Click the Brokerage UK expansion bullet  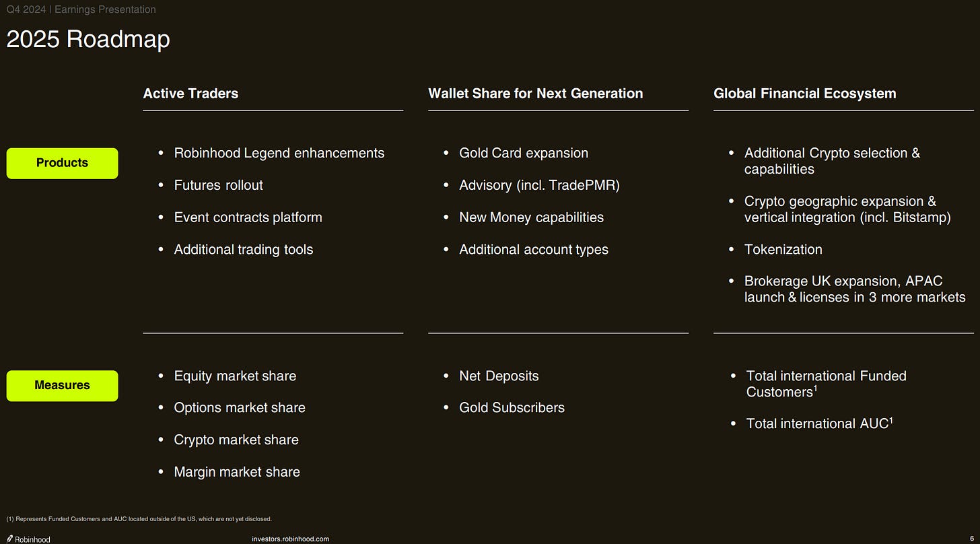855,290
